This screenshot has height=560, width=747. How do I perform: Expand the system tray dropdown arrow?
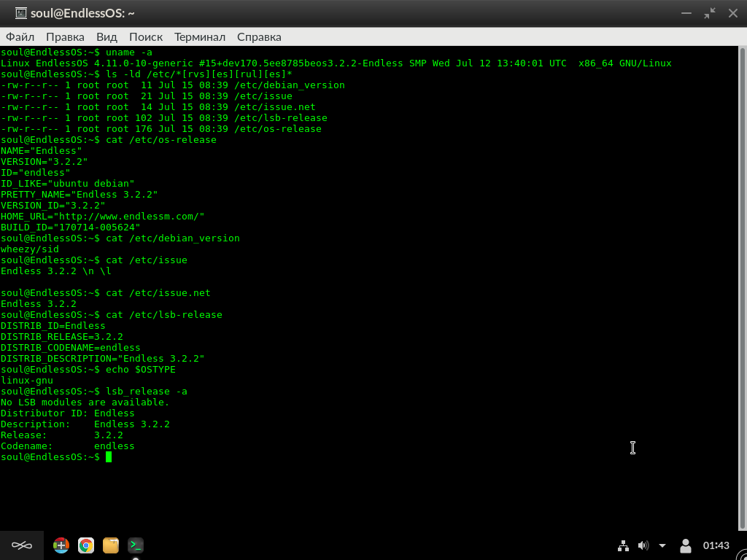(662, 545)
